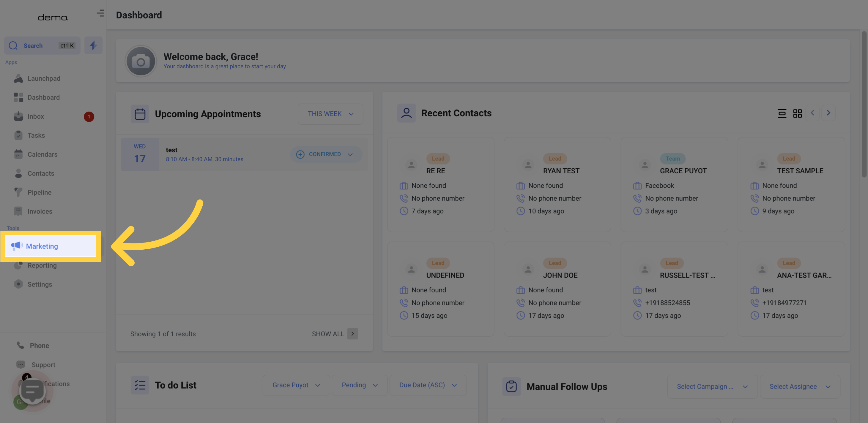Click the Marketing megaphone icon

[16, 246]
